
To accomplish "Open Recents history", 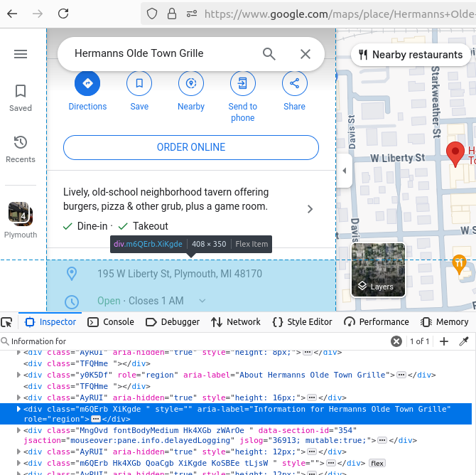I will 21,149.
